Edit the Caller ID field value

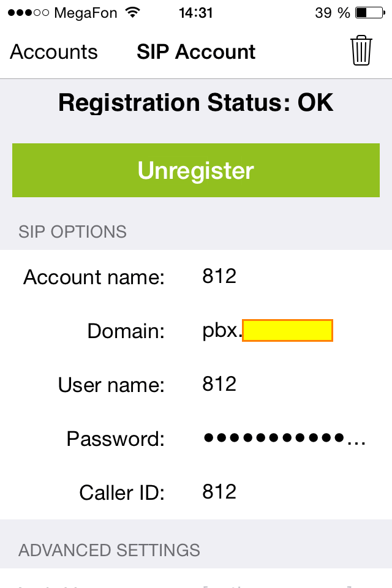[x=219, y=492]
